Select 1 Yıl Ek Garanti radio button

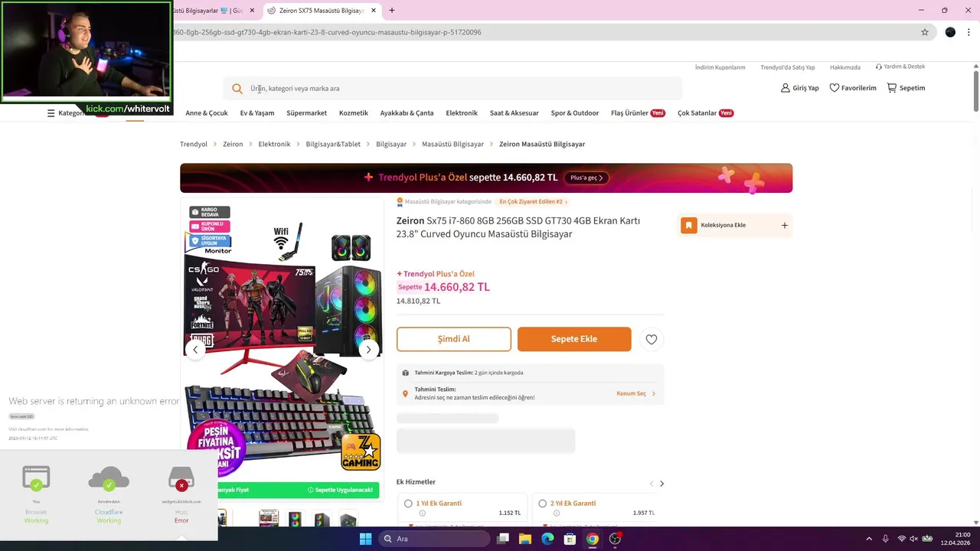tap(408, 504)
